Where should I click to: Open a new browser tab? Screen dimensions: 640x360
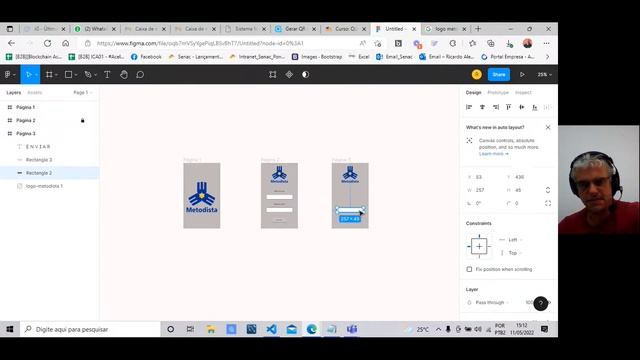478,29
